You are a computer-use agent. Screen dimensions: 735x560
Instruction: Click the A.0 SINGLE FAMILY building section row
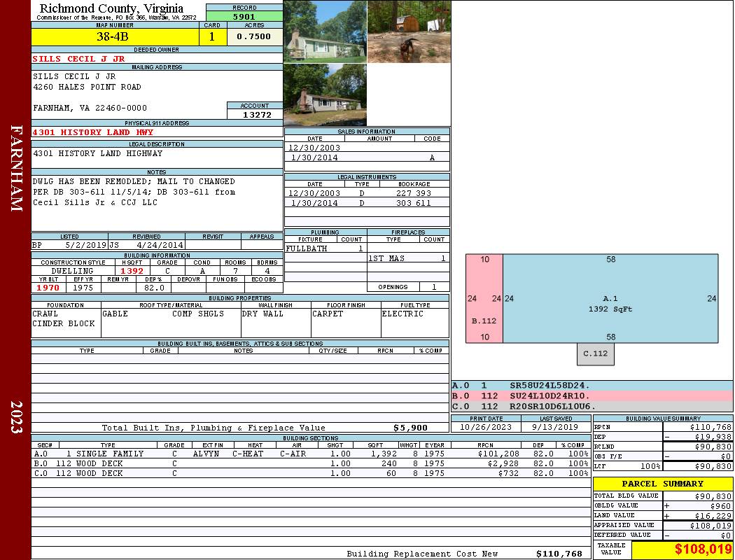coord(311,454)
